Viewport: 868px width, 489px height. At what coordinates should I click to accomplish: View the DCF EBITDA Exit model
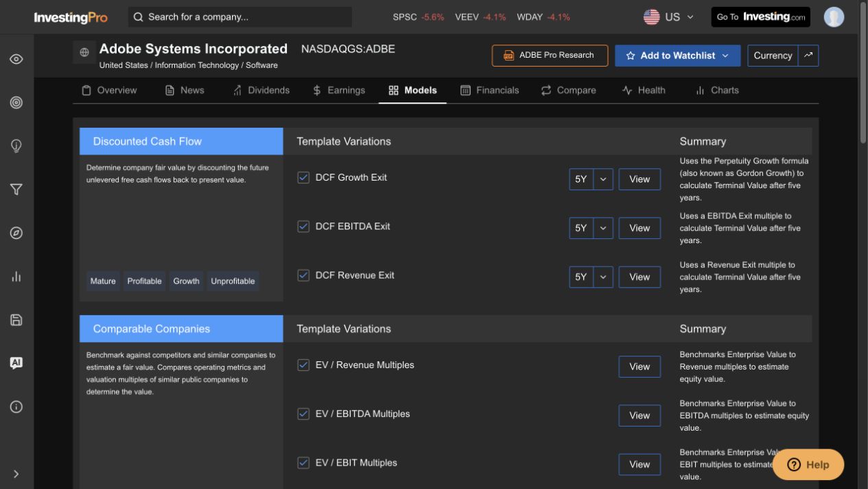pyautogui.click(x=640, y=228)
